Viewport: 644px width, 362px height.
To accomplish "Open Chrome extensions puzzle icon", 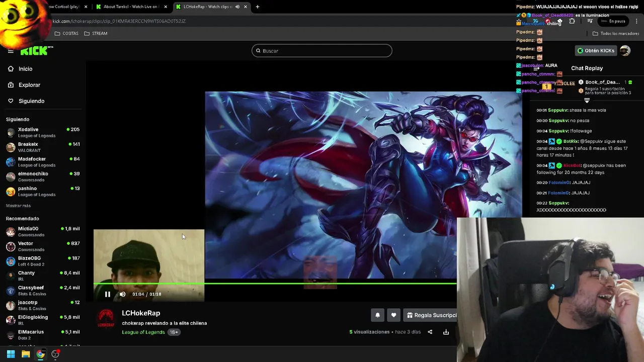I will (x=572, y=21).
